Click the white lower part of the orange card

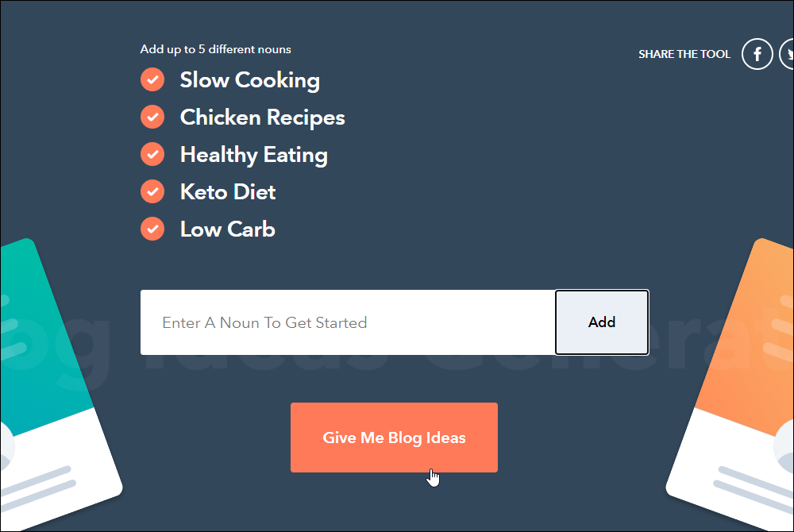(729, 471)
